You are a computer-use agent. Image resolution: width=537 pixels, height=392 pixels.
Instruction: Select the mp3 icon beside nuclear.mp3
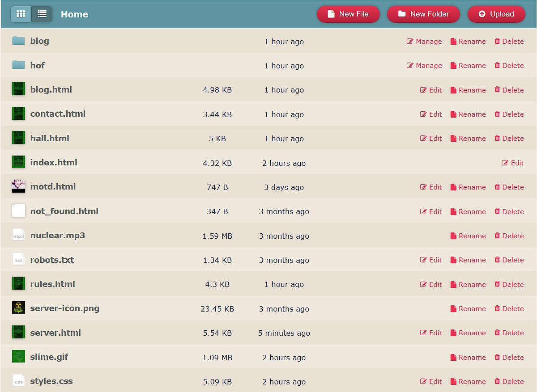pos(18,236)
